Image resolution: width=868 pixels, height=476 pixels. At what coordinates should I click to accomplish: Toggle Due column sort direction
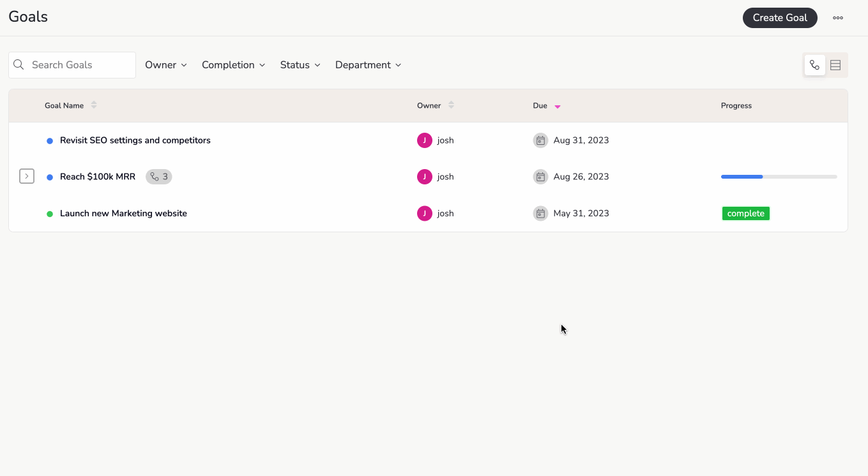pyautogui.click(x=557, y=107)
